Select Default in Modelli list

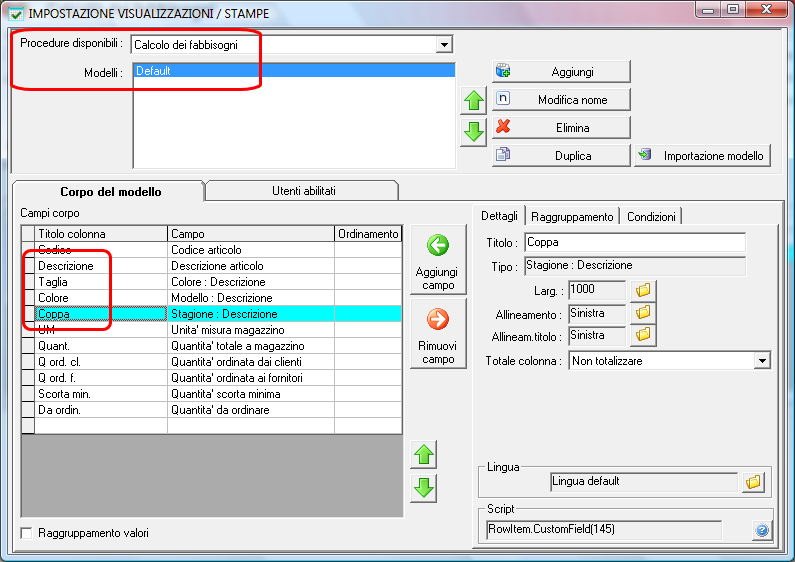pyautogui.click(x=294, y=71)
